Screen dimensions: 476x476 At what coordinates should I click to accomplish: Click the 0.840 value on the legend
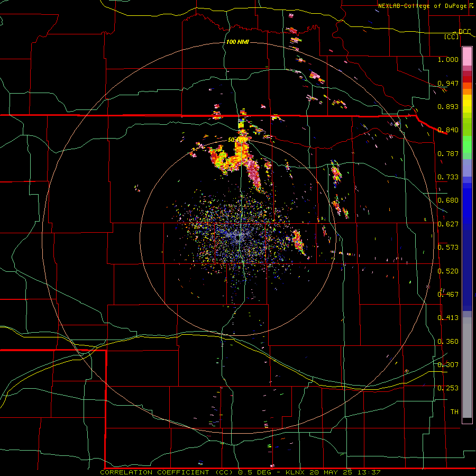(x=448, y=130)
